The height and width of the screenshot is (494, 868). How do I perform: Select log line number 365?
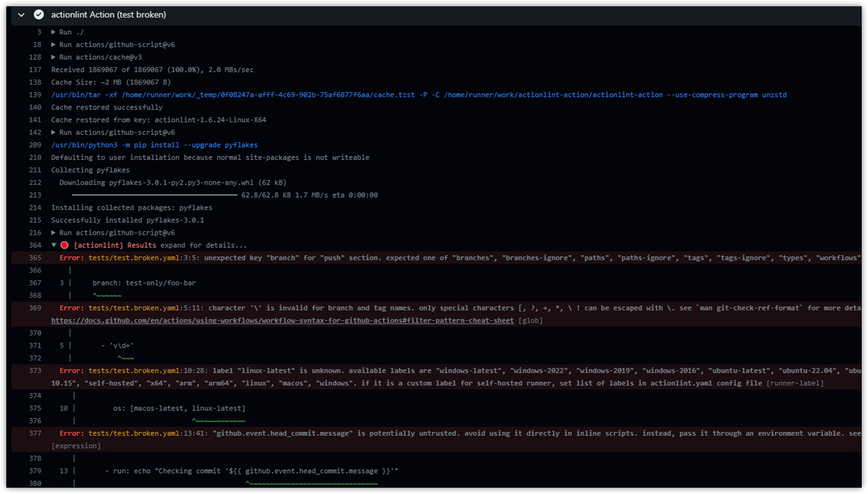coord(35,258)
